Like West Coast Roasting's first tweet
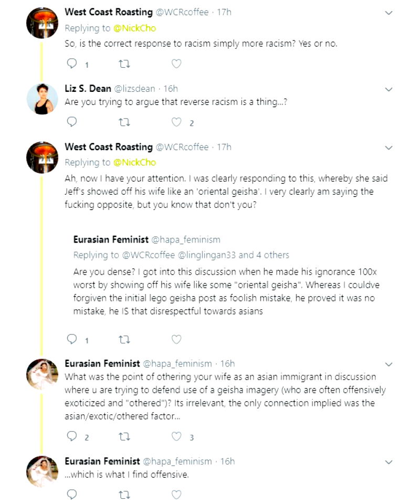 [x=176, y=64]
